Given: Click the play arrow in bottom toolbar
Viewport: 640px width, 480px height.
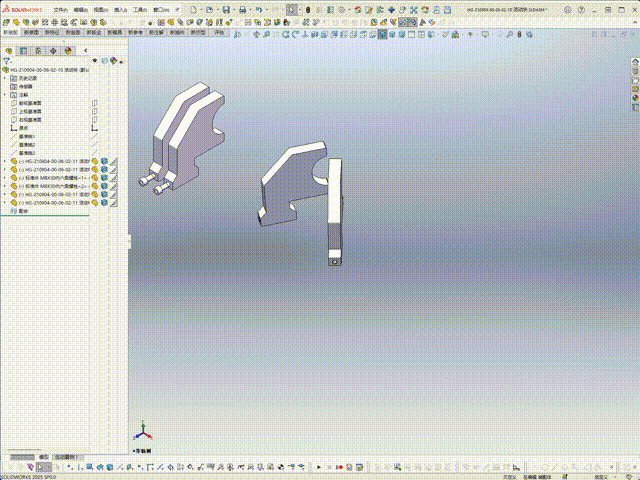Looking at the screenshot, I should click(319, 467).
